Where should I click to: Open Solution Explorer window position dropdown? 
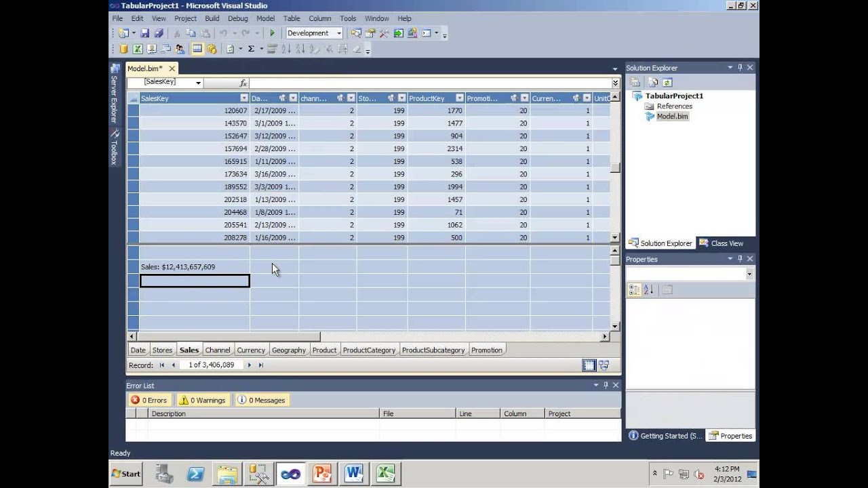point(730,68)
